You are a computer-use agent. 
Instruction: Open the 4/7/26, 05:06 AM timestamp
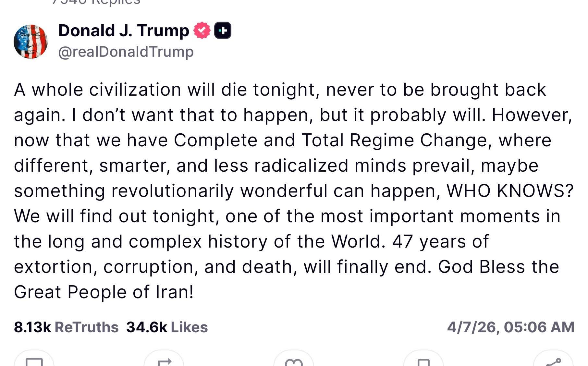click(511, 327)
